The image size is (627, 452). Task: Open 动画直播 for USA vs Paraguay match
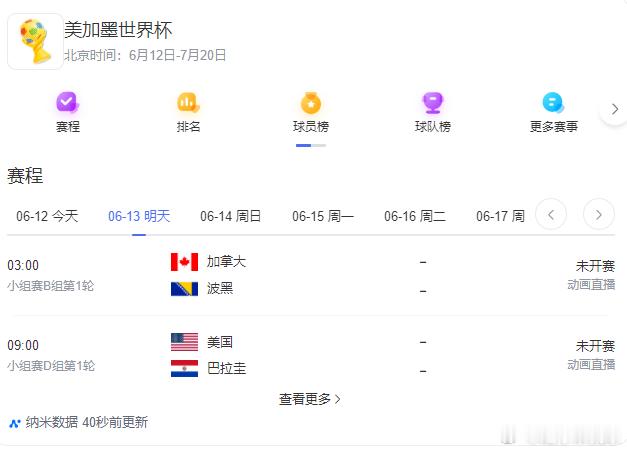(x=591, y=364)
